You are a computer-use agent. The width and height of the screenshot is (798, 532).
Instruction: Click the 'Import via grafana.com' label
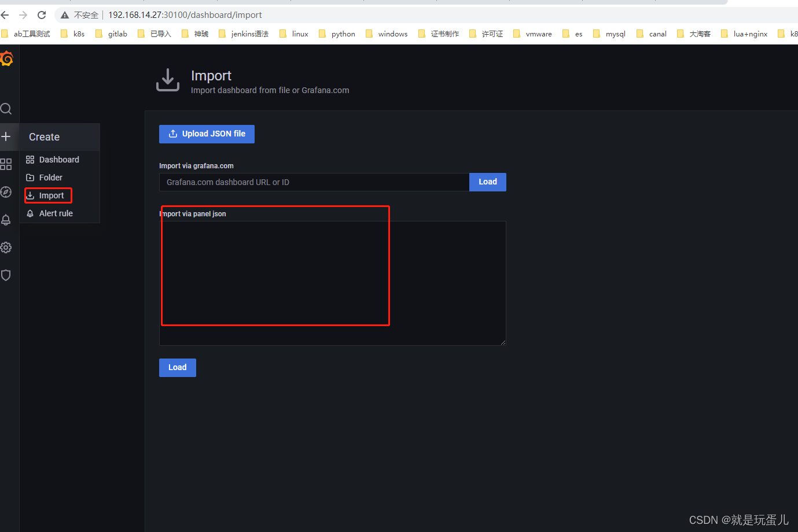click(197, 166)
